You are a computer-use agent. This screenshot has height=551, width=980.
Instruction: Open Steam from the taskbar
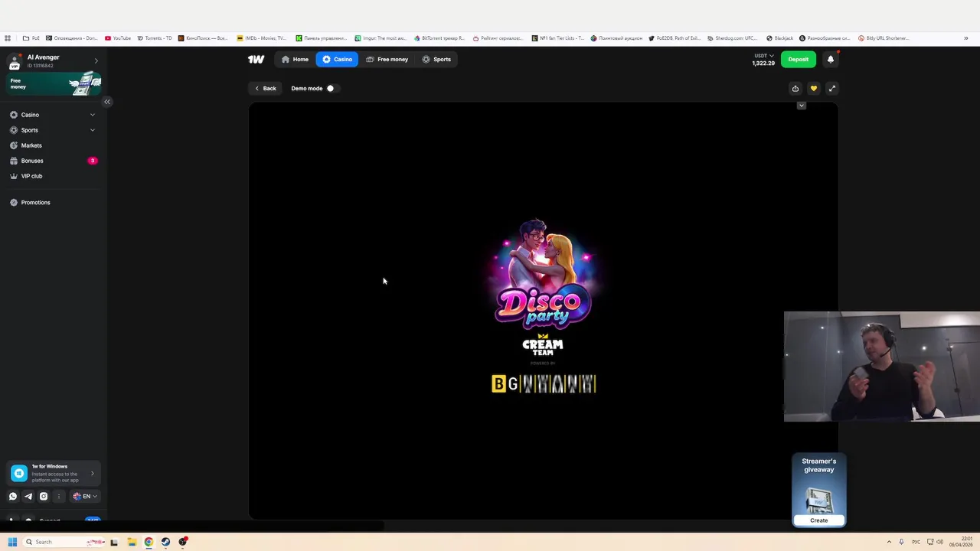coord(165,542)
